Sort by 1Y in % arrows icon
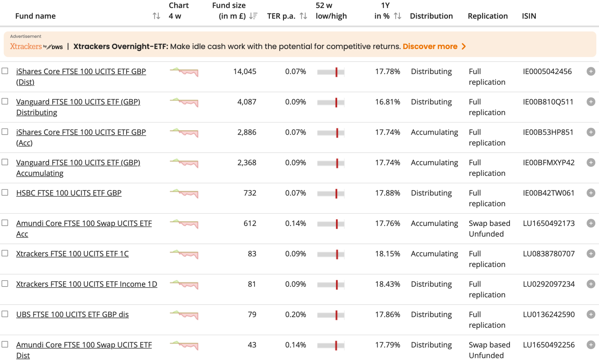This screenshot has height=364, width=599. pyautogui.click(x=398, y=16)
